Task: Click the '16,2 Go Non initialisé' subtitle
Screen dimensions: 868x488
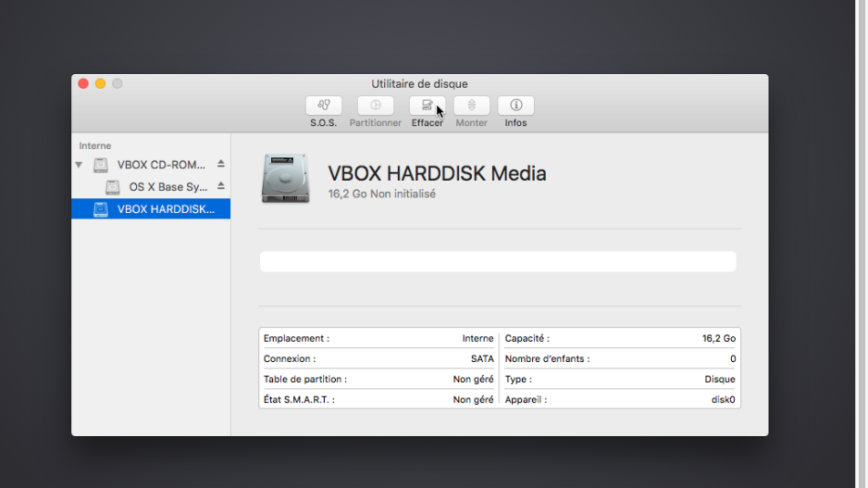Action: pos(381,194)
